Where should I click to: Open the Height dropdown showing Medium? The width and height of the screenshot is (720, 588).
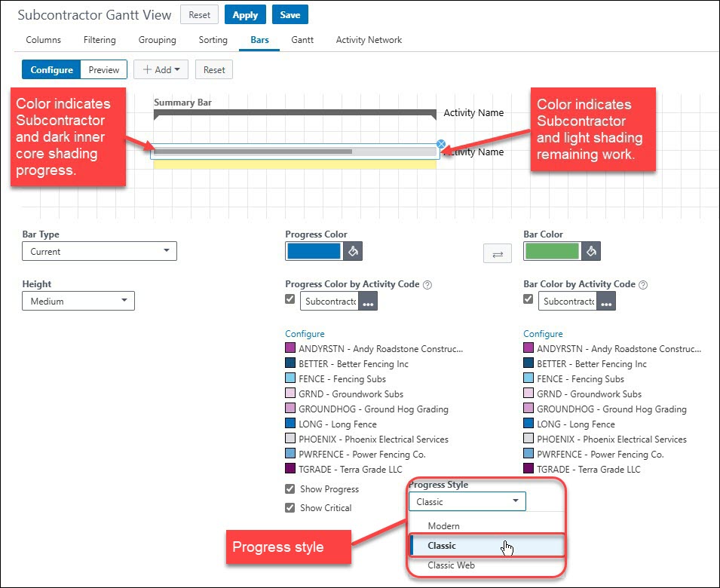tap(78, 300)
